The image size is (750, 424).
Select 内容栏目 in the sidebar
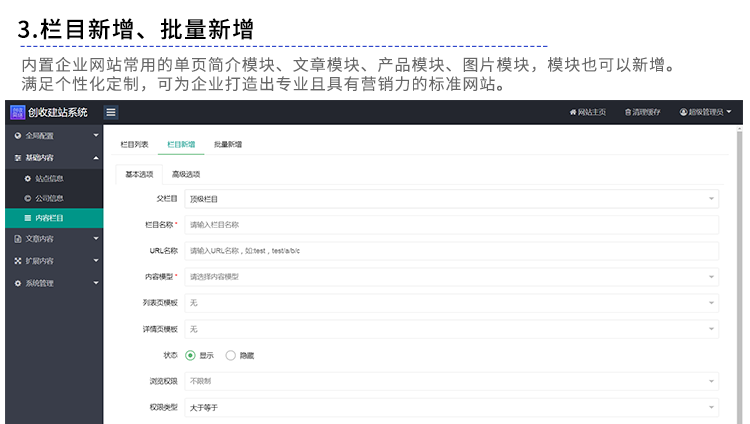(54, 218)
